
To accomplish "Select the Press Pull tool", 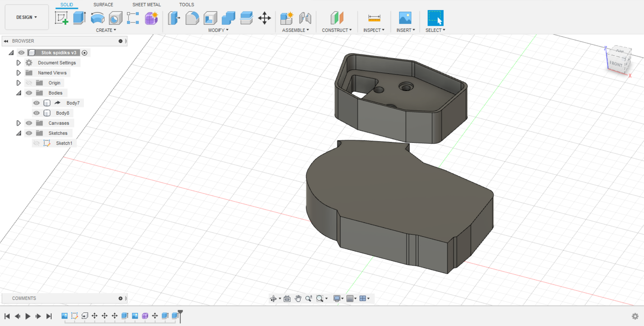I will [x=174, y=18].
